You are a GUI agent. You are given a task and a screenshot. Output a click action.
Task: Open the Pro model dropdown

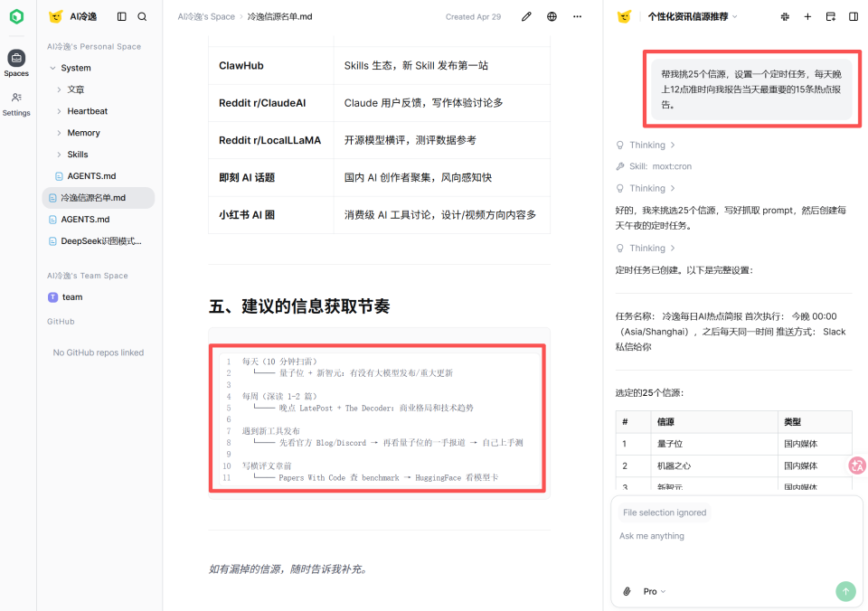click(x=655, y=591)
